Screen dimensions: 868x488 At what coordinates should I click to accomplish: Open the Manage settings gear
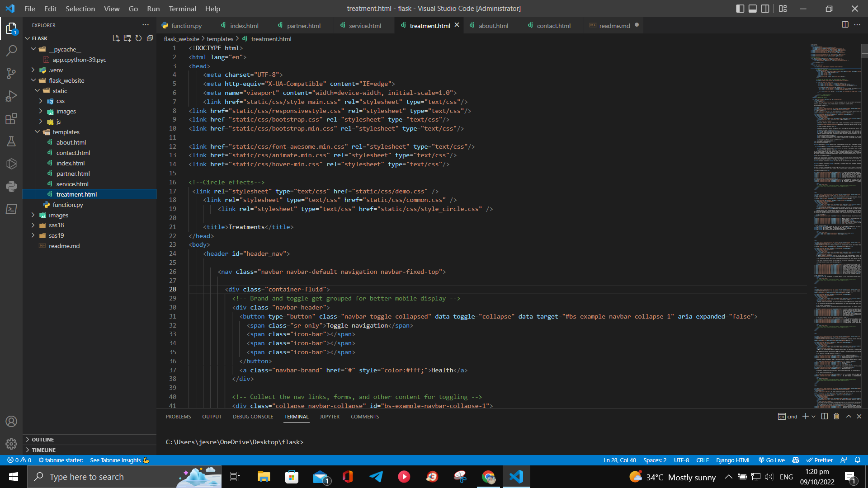point(11,444)
